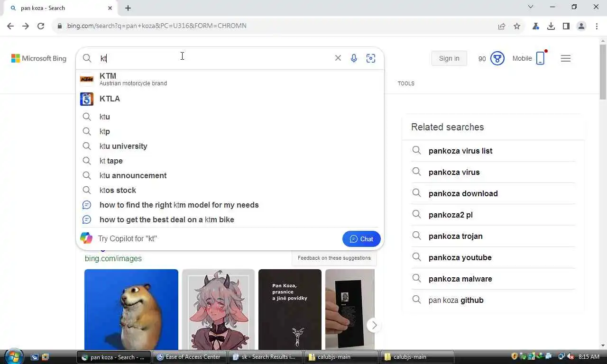Open Chrome profile avatar icon
Screen dimensions: 607x364
[x=581, y=26]
